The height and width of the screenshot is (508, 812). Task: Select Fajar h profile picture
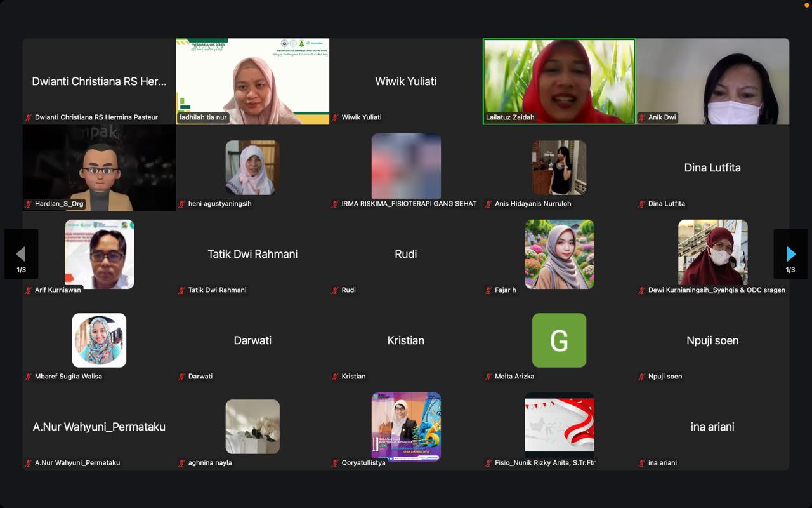pyautogui.click(x=559, y=254)
